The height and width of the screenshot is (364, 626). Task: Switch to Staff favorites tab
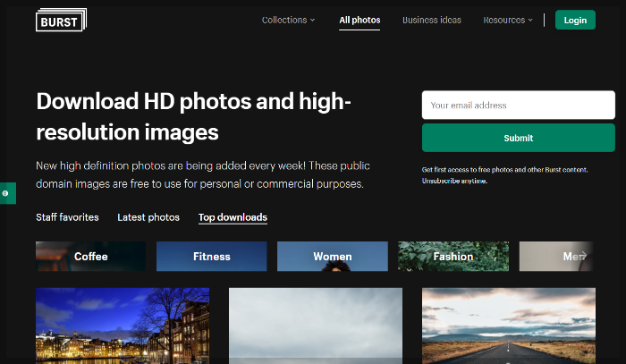pyautogui.click(x=67, y=217)
